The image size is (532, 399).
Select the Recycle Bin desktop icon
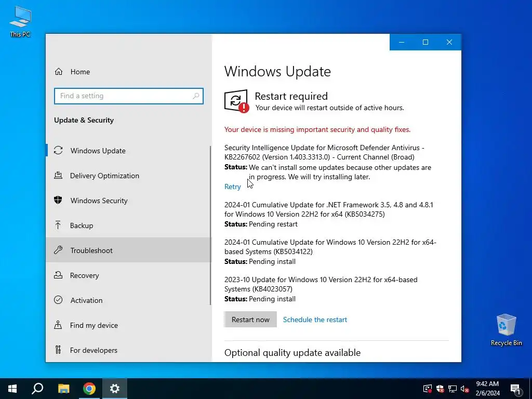pyautogui.click(x=506, y=330)
